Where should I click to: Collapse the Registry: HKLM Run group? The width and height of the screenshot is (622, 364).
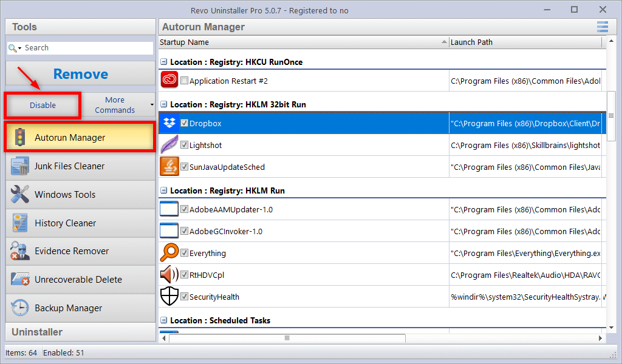(x=163, y=190)
